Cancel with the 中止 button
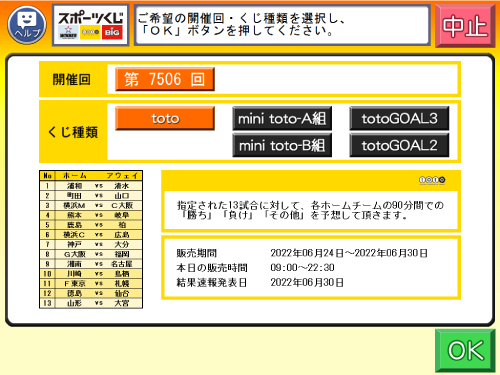Image resolution: width=500 pixels, height=375 pixels. coord(465,26)
